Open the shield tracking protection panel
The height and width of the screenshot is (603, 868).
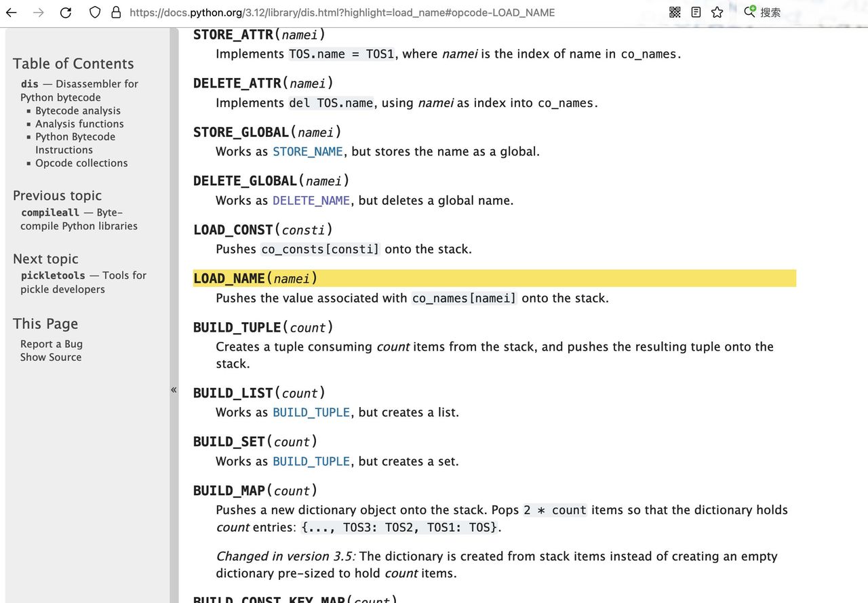[94, 12]
